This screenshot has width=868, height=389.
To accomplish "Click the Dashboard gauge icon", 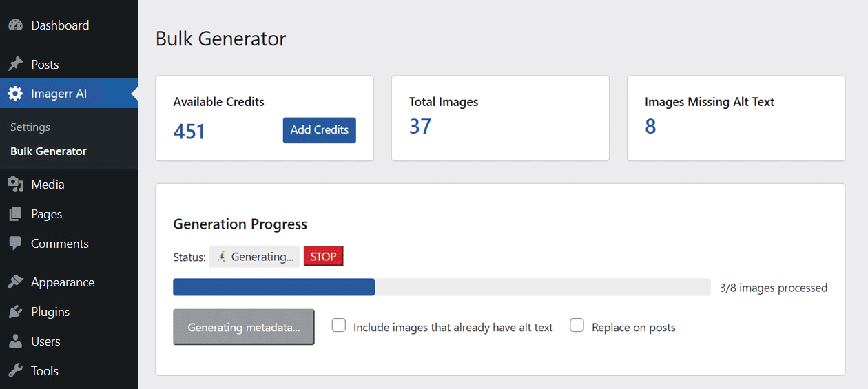I will point(15,25).
